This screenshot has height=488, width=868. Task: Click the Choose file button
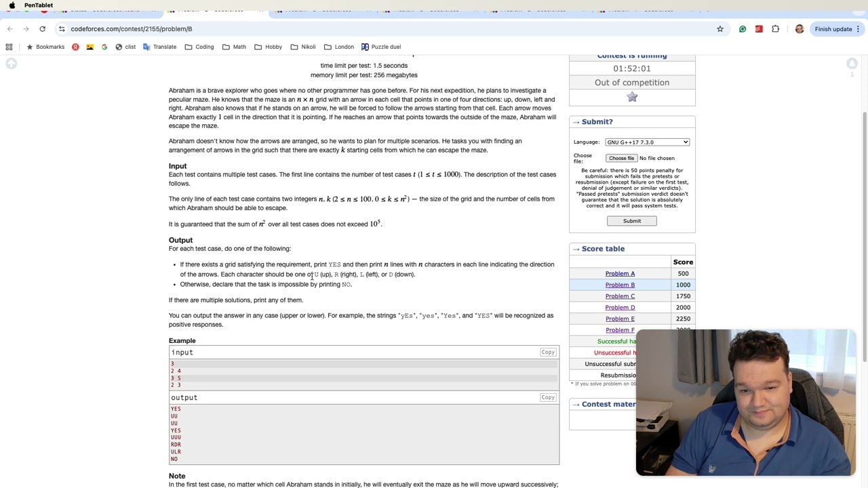(621, 158)
